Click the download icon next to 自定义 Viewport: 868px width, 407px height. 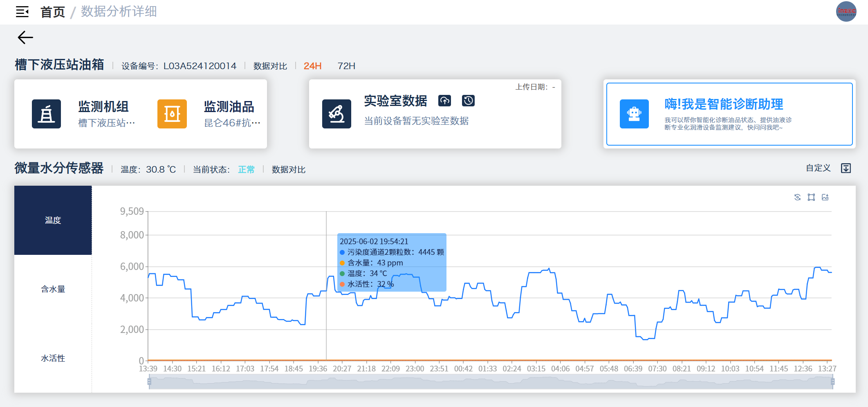point(846,168)
